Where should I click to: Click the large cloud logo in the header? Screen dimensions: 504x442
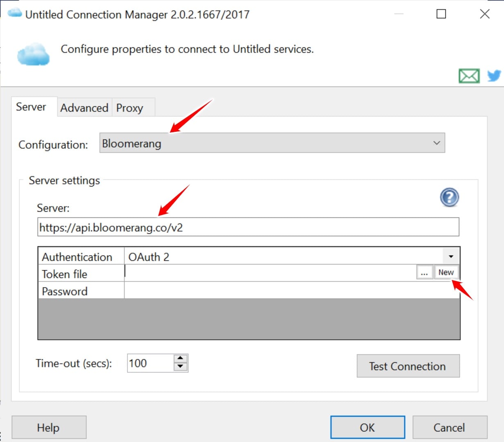pyautogui.click(x=33, y=54)
